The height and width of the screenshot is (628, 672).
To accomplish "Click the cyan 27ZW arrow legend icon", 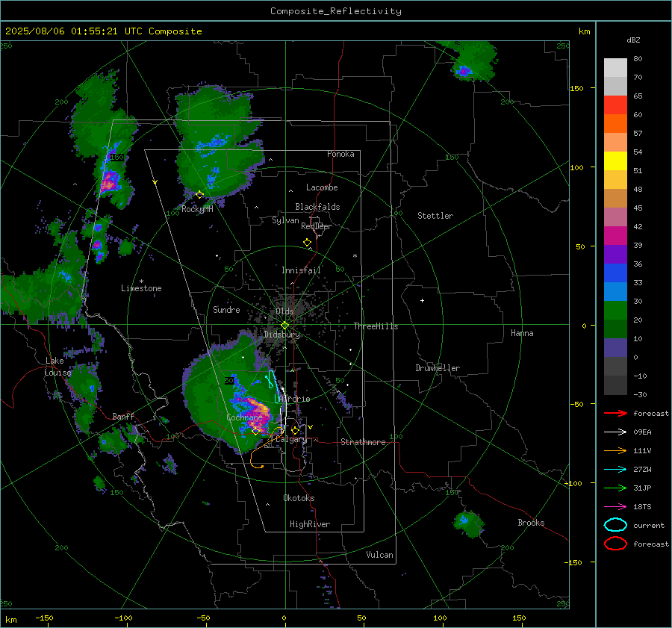I will [x=615, y=470].
